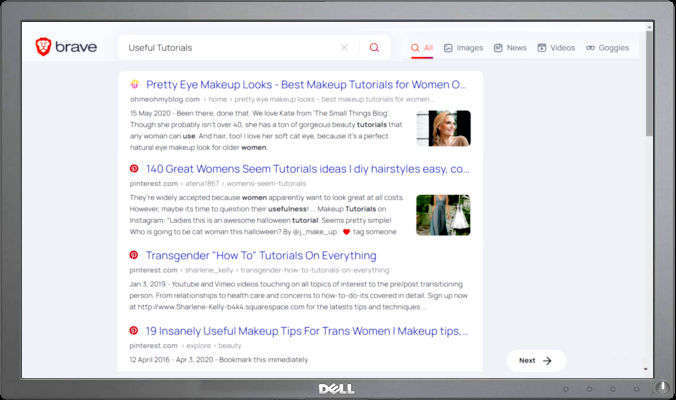This screenshot has width=676, height=400.
Task: Click the Goggles glasses icon
Action: (x=590, y=47)
